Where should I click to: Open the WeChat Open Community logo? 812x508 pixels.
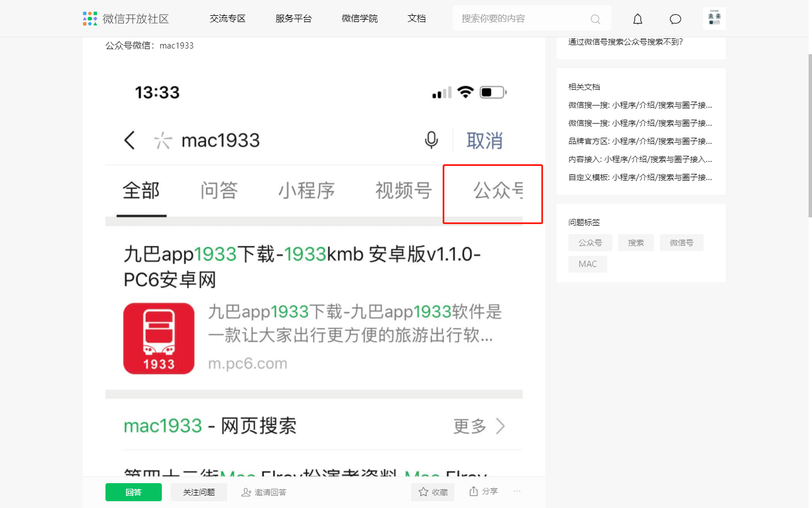click(x=126, y=19)
